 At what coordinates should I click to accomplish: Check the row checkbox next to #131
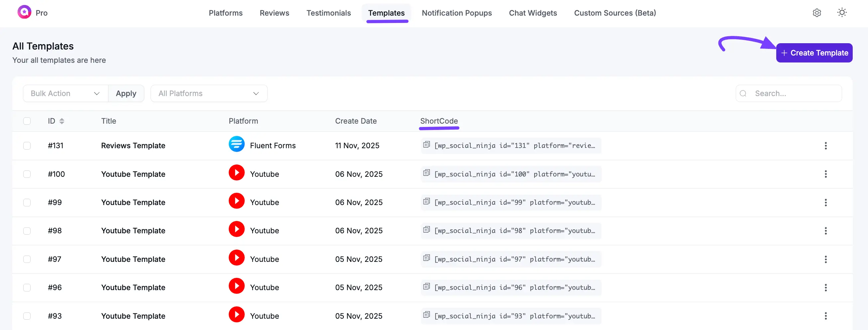(x=27, y=146)
